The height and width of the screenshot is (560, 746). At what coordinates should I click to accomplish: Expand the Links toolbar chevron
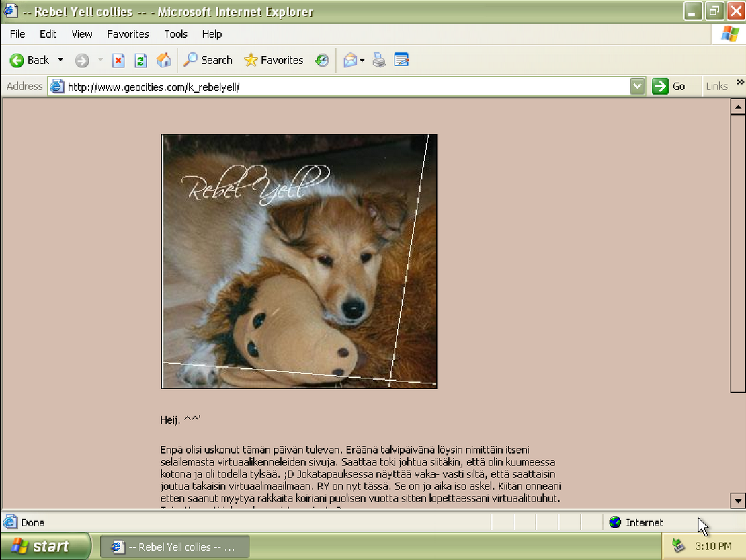740,83
